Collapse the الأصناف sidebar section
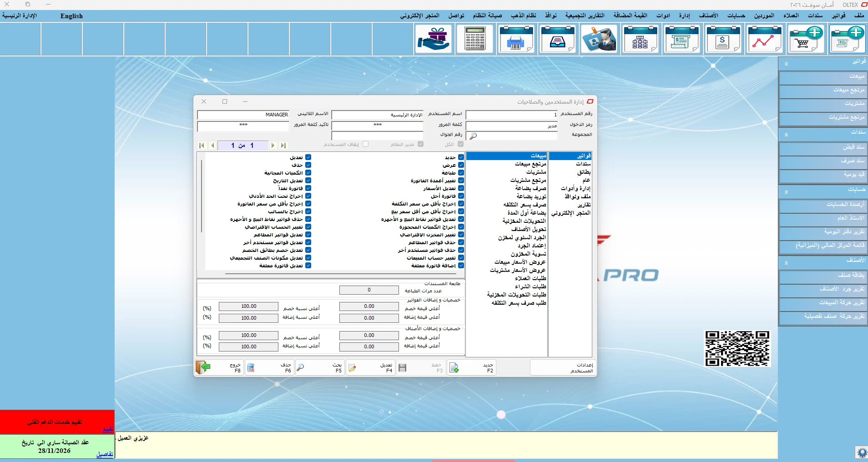The image size is (868, 462). click(786, 263)
